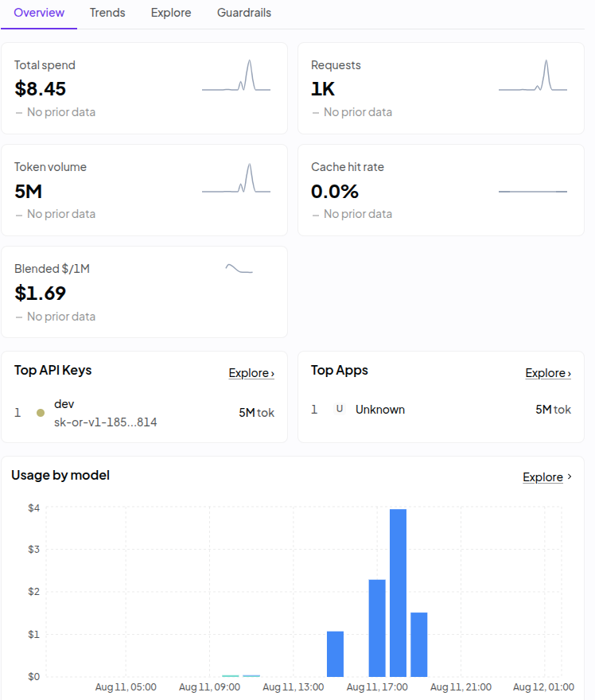This screenshot has width=595, height=700.
Task: Click the tallest blue usage bar
Action: pyautogui.click(x=399, y=593)
